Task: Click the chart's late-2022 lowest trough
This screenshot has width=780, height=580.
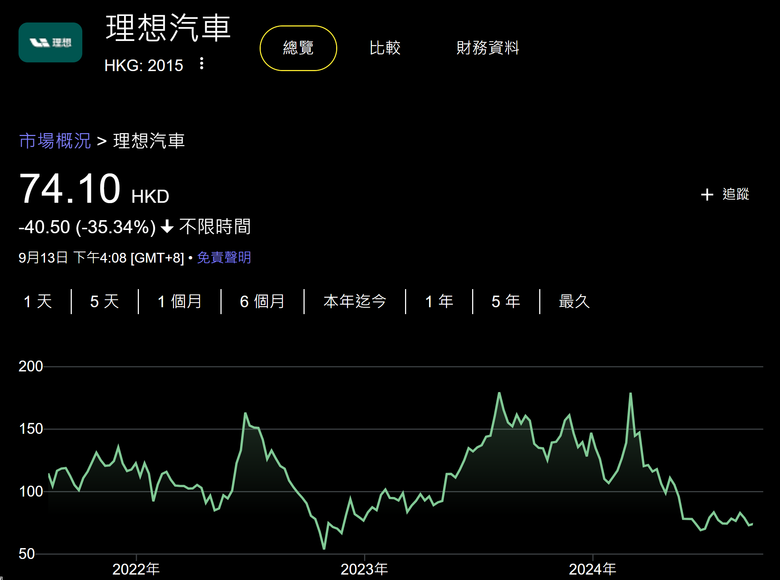Action: tap(324, 548)
